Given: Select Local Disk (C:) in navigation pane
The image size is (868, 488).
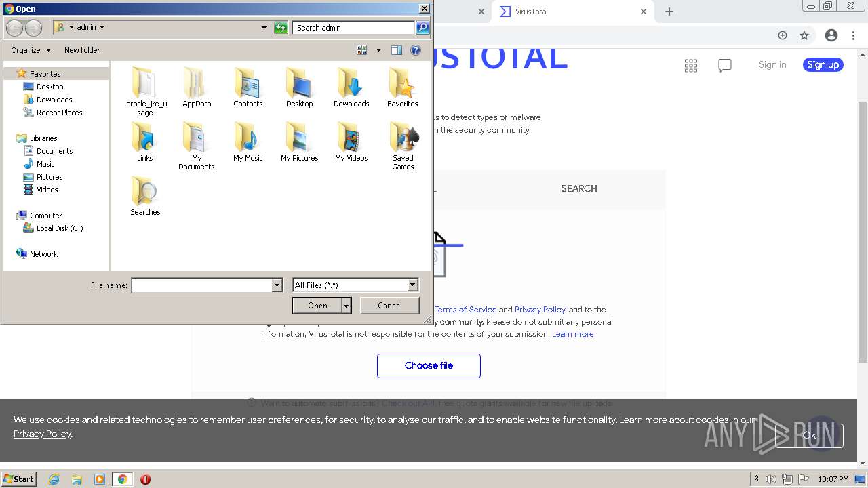Looking at the screenshot, I should [60, 228].
